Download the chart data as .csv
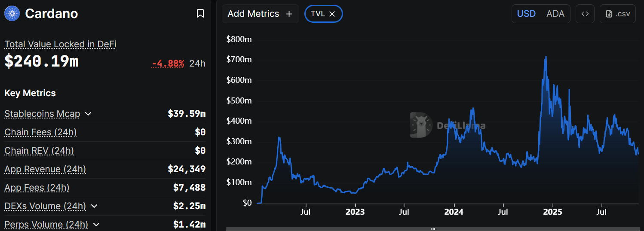 [617, 14]
